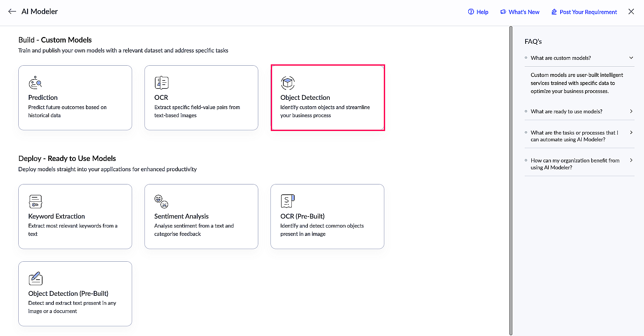Click the Object Detection cube icon
Screen dimensions: 644x336
click(288, 83)
